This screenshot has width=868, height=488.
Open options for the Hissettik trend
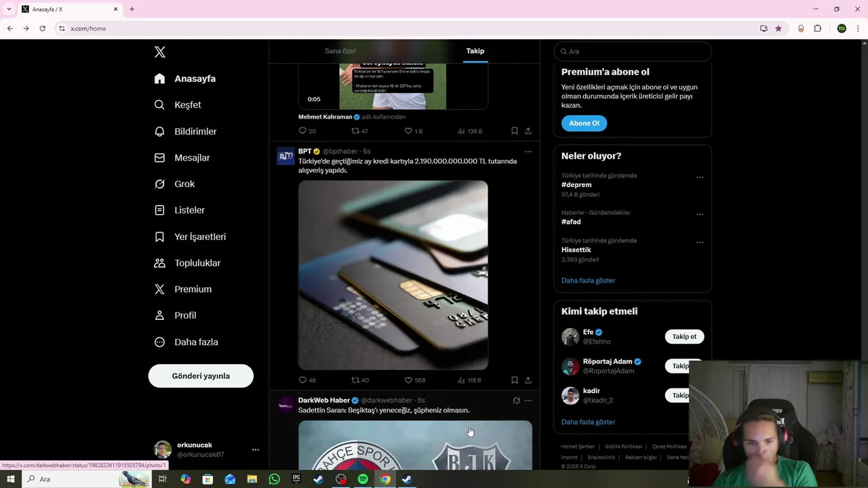point(700,243)
